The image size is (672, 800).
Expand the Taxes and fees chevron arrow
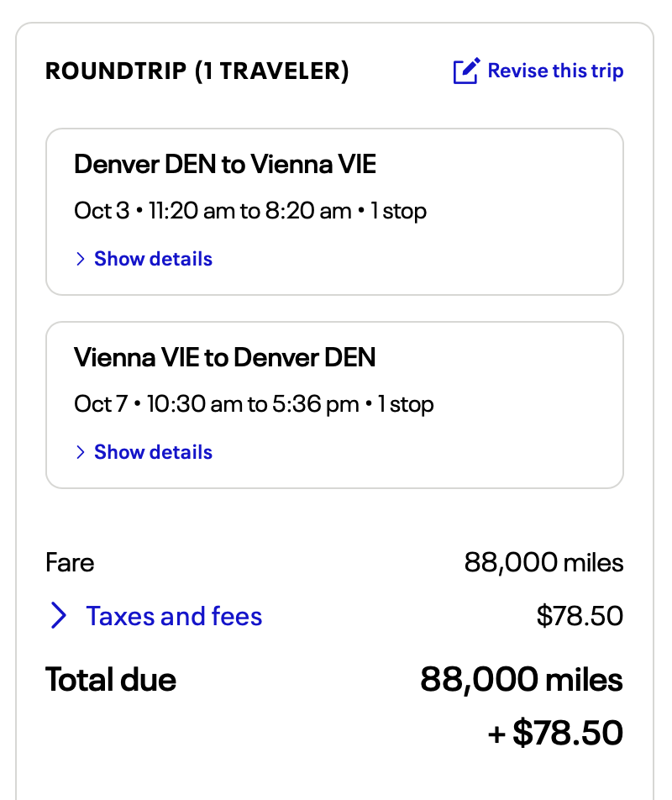coord(59,616)
